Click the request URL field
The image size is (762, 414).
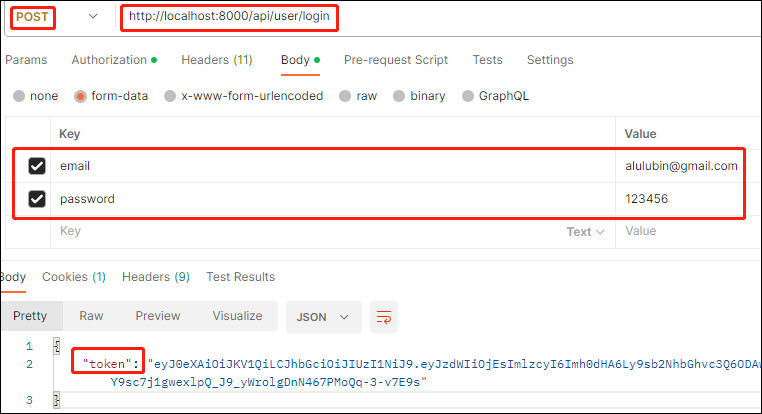(x=437, y=17)
